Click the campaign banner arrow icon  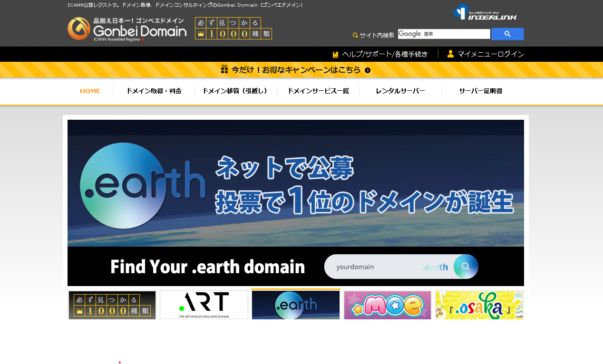368,70
